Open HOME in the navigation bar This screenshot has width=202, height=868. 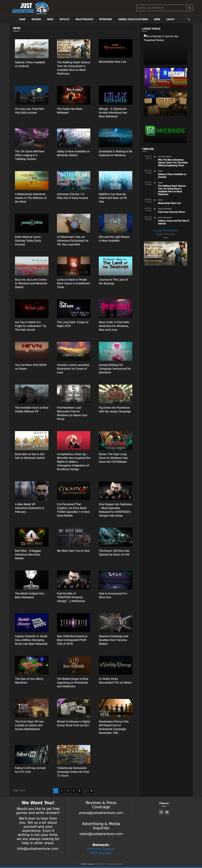coord(22,19)
